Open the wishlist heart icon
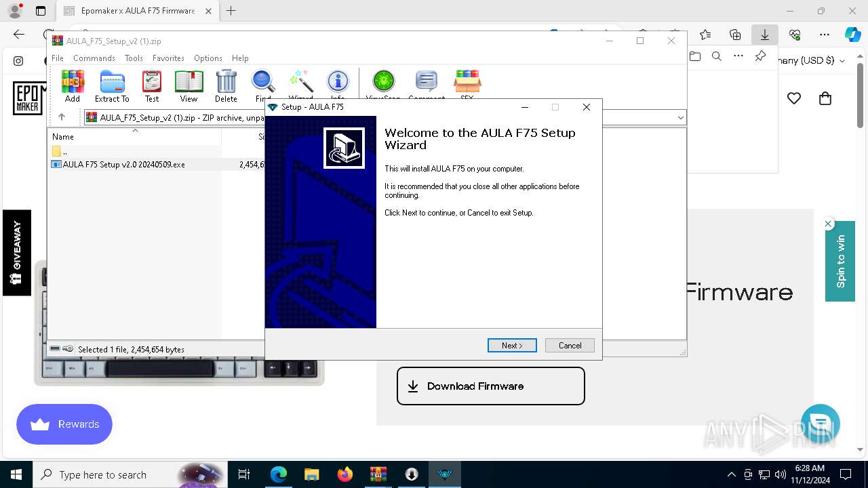 click(x=794, y=98)
